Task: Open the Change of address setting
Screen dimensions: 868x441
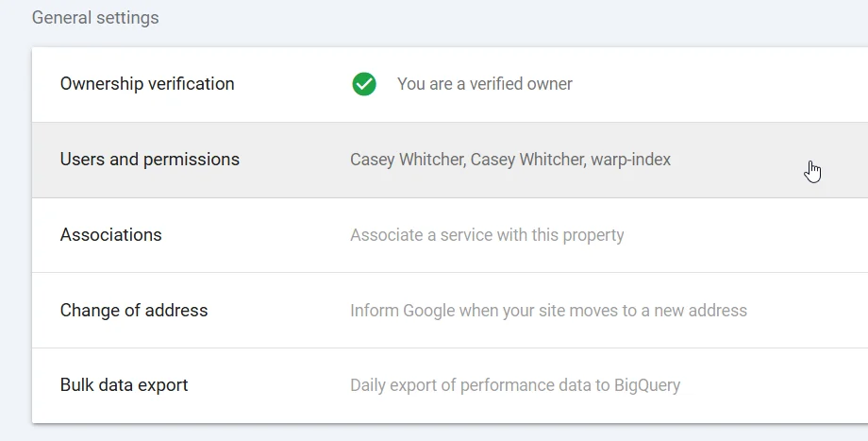Action: click(134, 311)
